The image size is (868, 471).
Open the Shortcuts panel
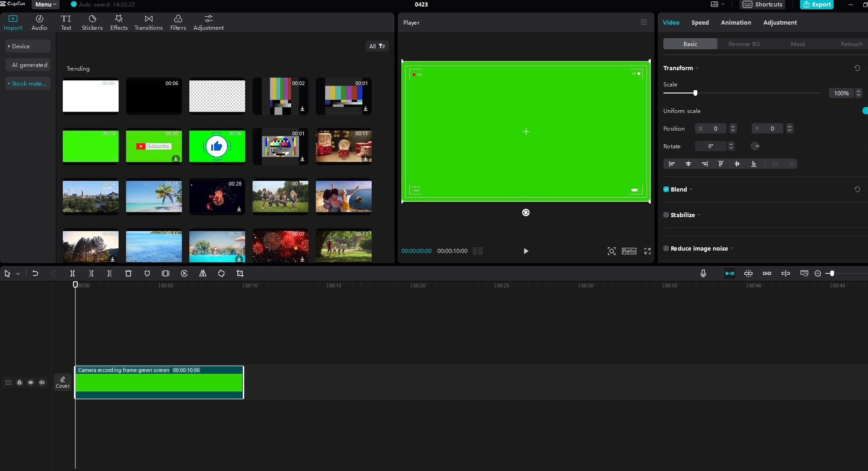coord(762,4)
